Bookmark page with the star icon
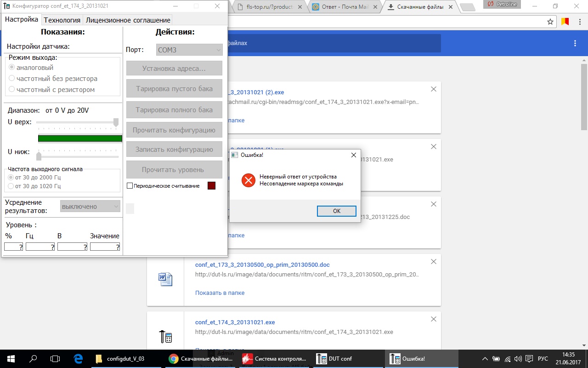The height and width of the screenshot is (368, 588). [x=550, y=22]
